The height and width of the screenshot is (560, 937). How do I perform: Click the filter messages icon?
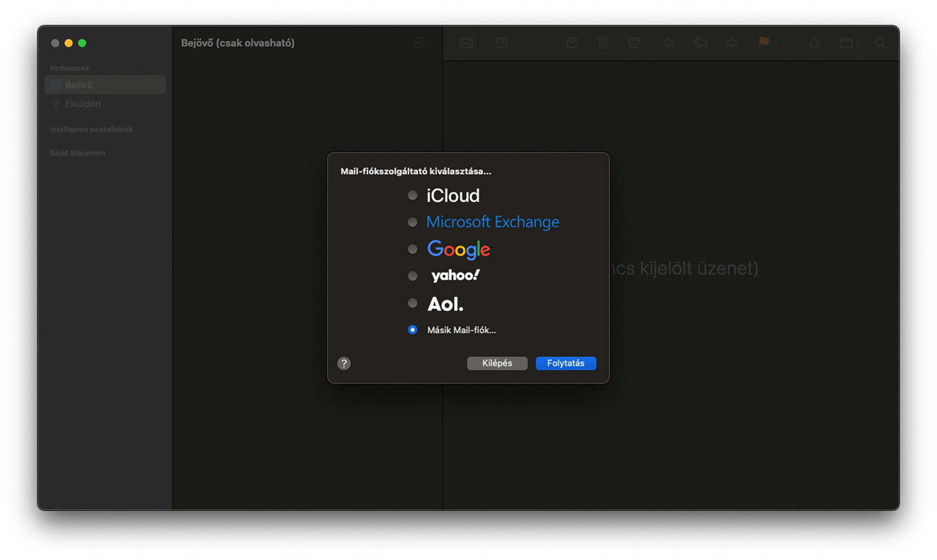pos(419,43)
